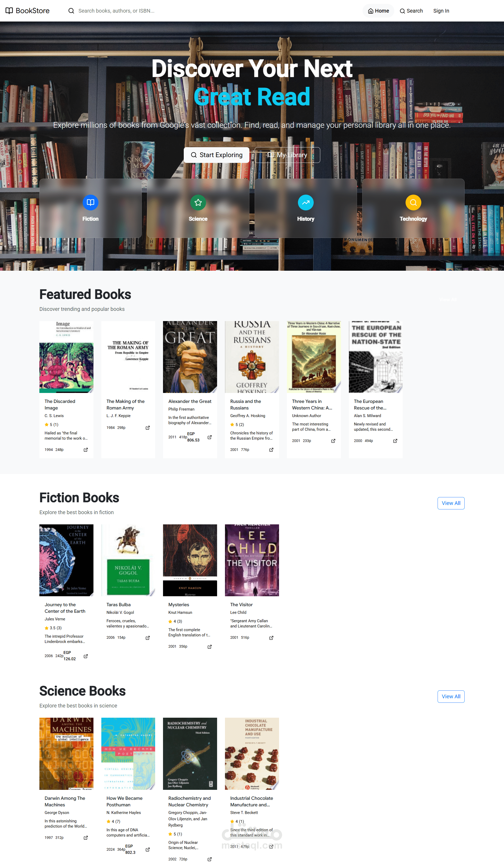Select the Science category star icon
The width and height of the screenshot is (504, 868).
198,203
